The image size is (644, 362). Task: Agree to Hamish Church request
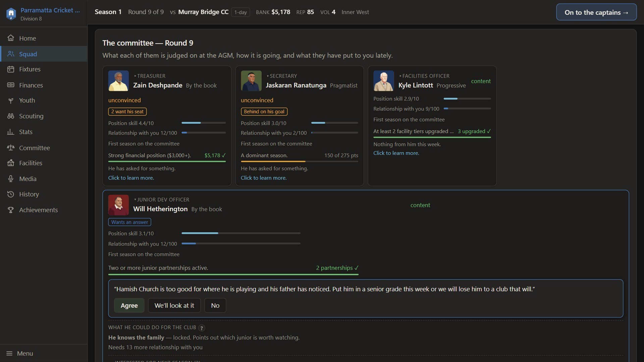pos(129,305)
